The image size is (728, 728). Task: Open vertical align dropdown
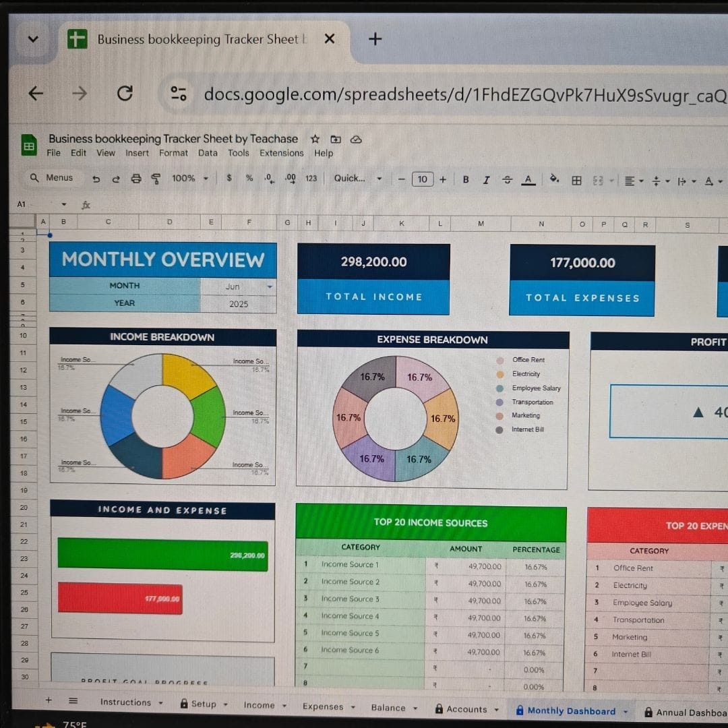point(661,181)
